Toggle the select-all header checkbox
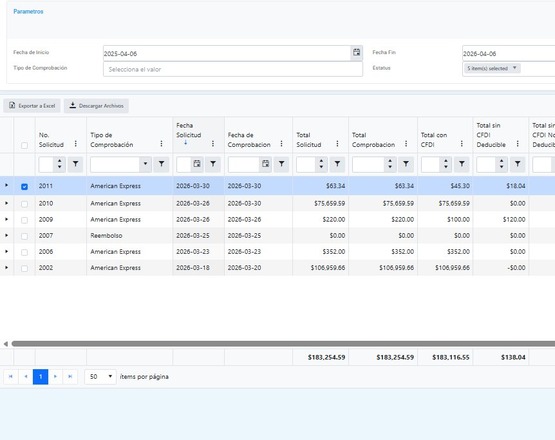Screen dimensions: 555x440 (24, 145)
